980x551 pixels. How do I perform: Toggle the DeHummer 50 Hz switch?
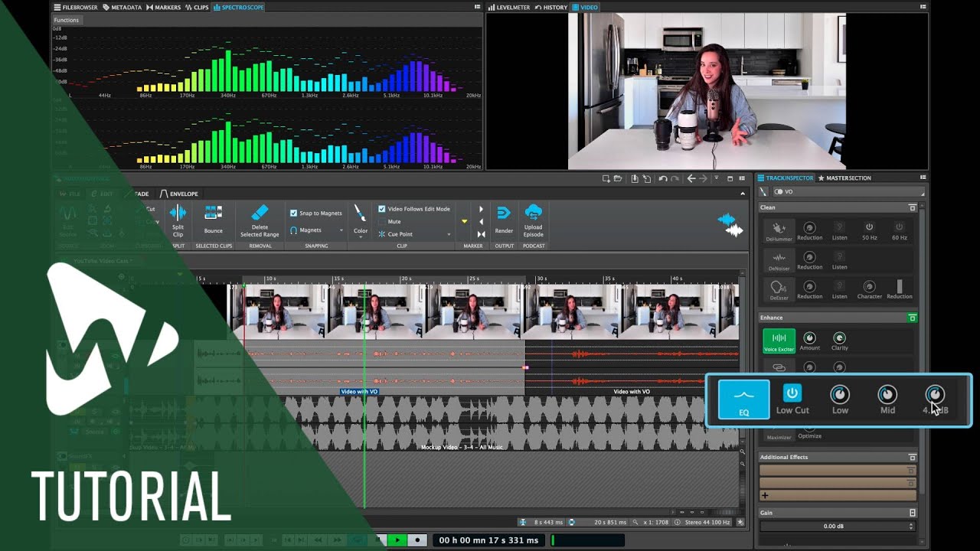tap(869, 227)
